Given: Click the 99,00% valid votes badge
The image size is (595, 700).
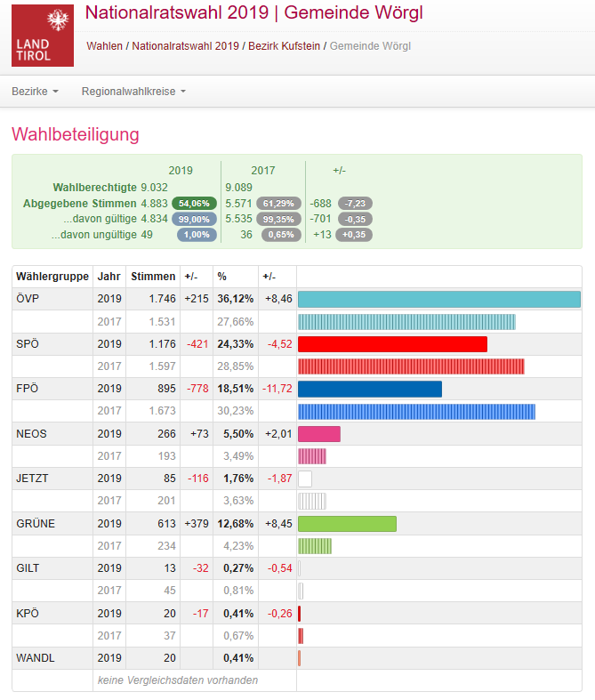Looking at the screenshot, I should (194, 219).
